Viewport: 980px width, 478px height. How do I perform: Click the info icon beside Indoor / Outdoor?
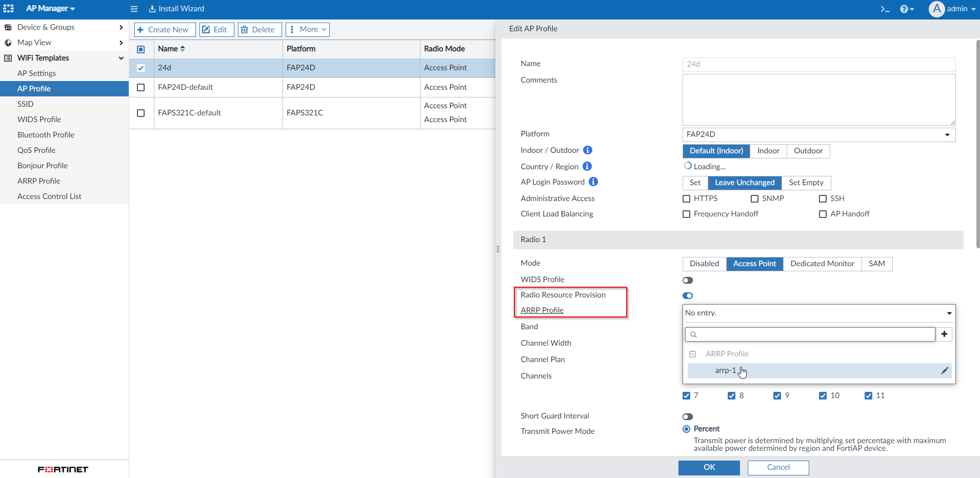pos(588,150)
